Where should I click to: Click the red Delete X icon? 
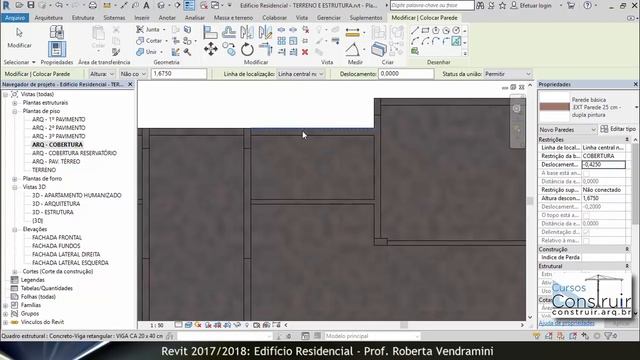pyautogui.click(x=305, y=52)
